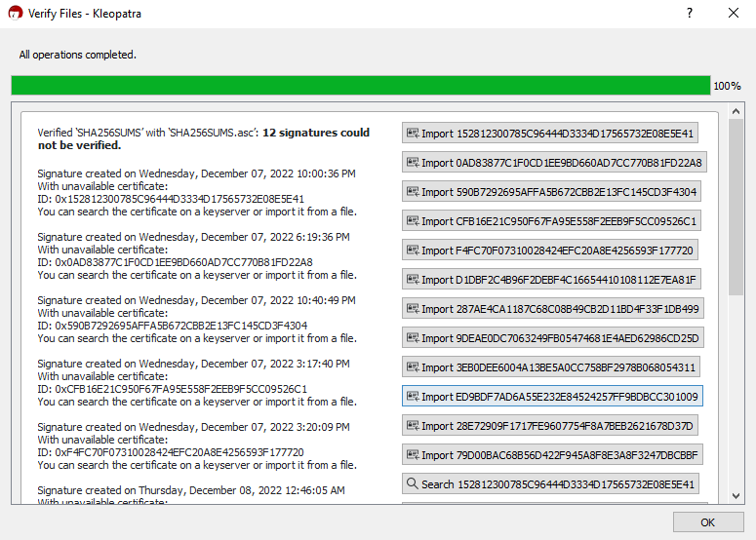This screenshot has width=756, height=540.
Task: Import certificate CFB16E21C950F67FA95E558F2EEB9F5CC09526C1
Action: (x=551, y=221)
